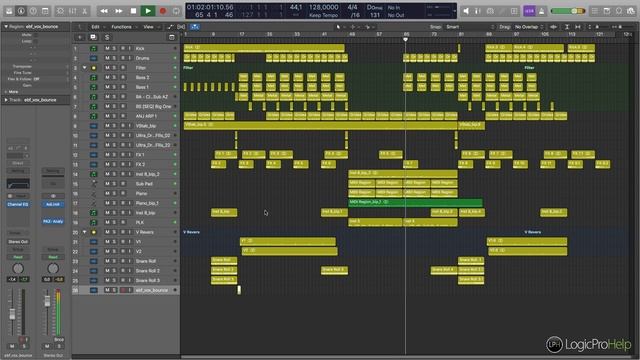
Task: Adjust the master volume slider
Action: (x=568, y=11)
